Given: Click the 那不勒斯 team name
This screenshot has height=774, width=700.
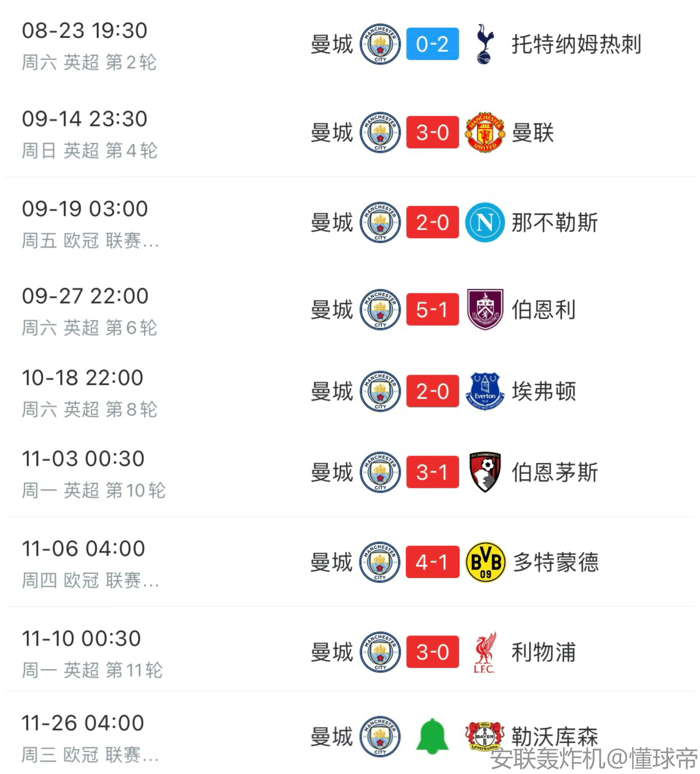Looking at the screenshot, I should (555, 223).
